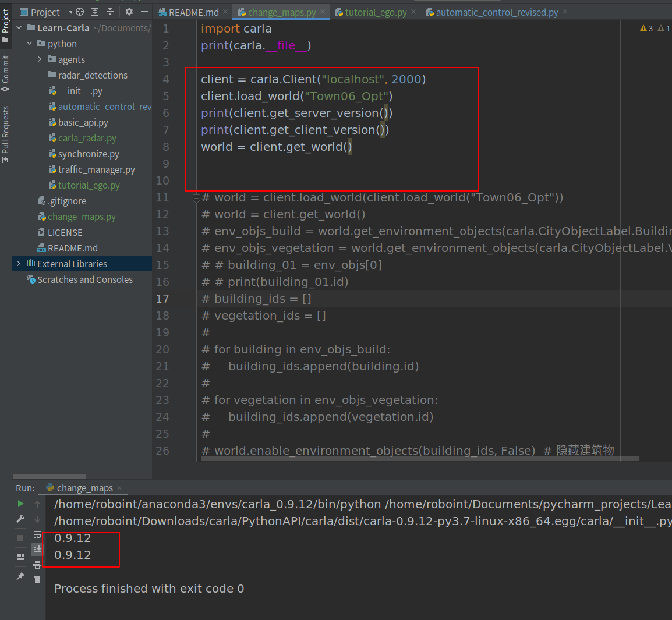672x620 pixels.
Task: Collapse the comment block fold at line 11
Action: coord(196,198)
